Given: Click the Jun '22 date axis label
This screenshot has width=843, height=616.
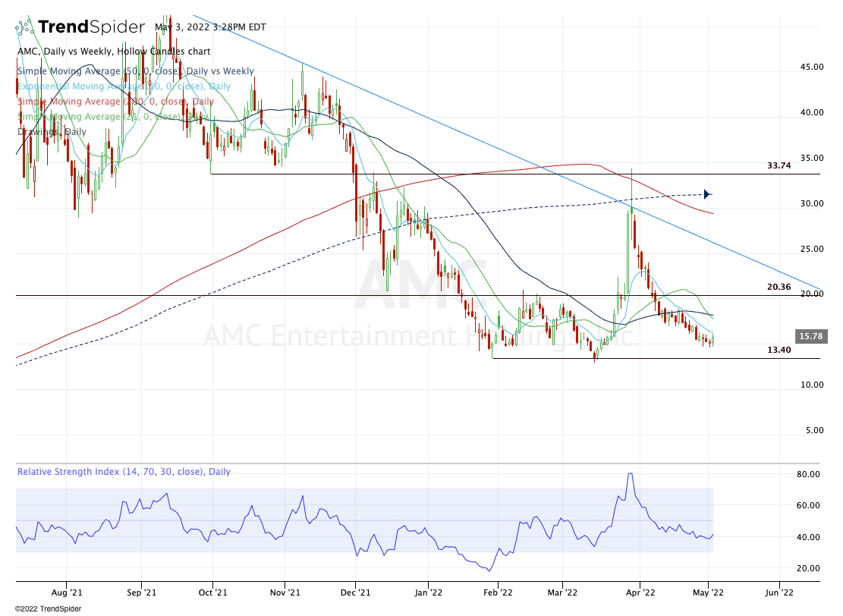Looking at the screenshot, I should pos(779,592).
